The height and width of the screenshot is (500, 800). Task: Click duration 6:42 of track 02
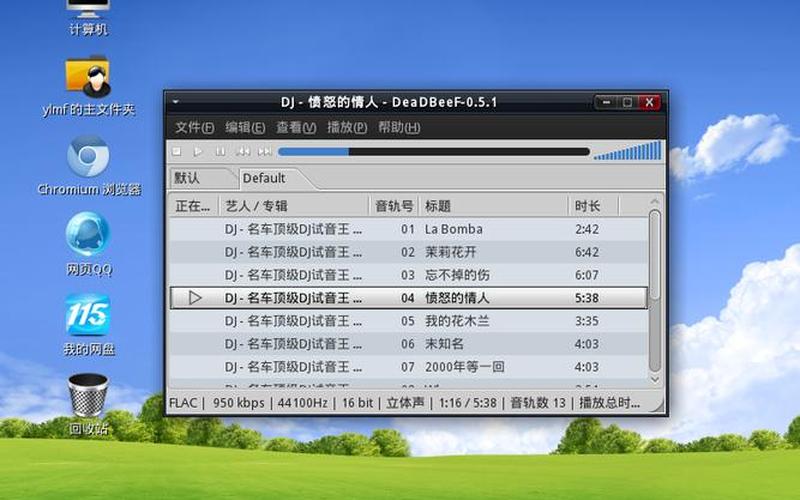click(x=587, y=252)
